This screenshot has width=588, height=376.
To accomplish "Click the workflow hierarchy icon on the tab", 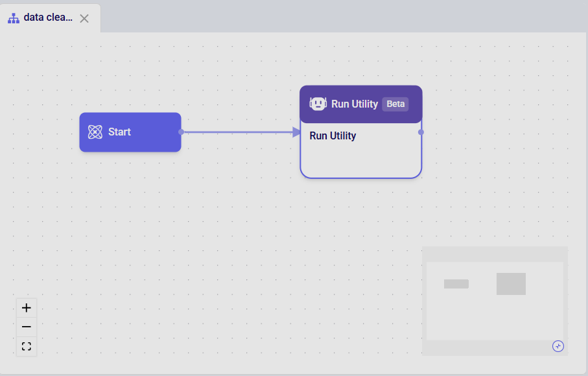I will click(x=14, y=18).
